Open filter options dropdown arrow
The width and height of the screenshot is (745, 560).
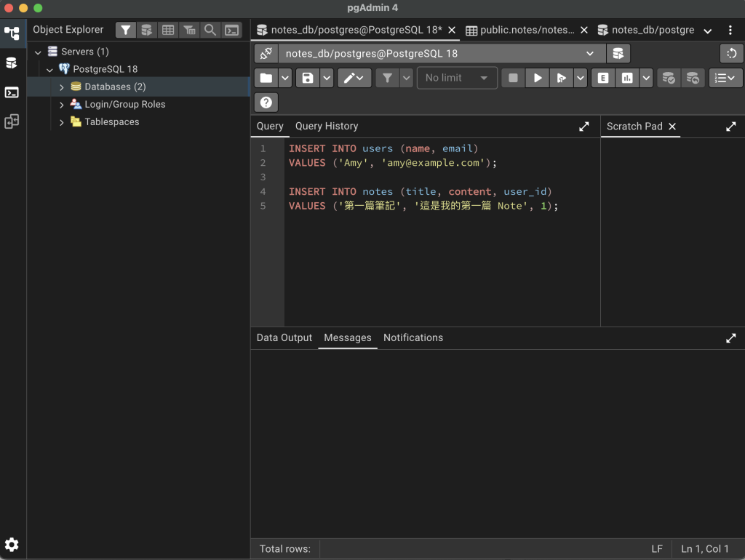tap(406, 78)
